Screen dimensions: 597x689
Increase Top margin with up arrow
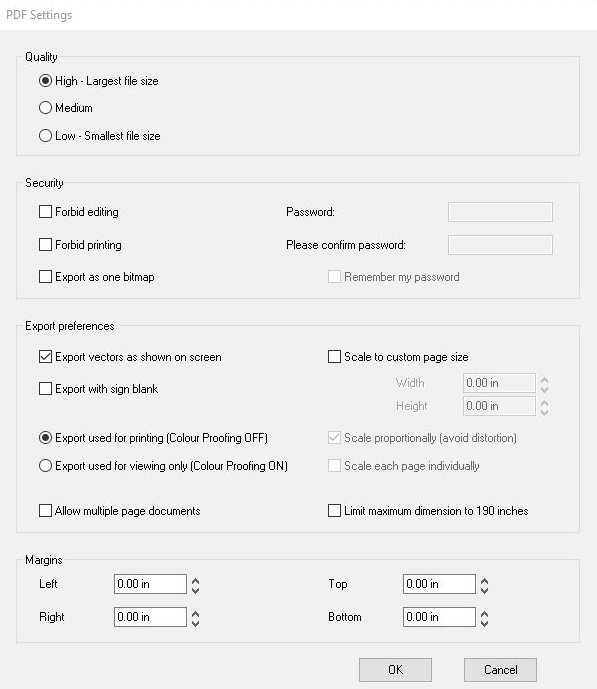click(x=485, y=580)
